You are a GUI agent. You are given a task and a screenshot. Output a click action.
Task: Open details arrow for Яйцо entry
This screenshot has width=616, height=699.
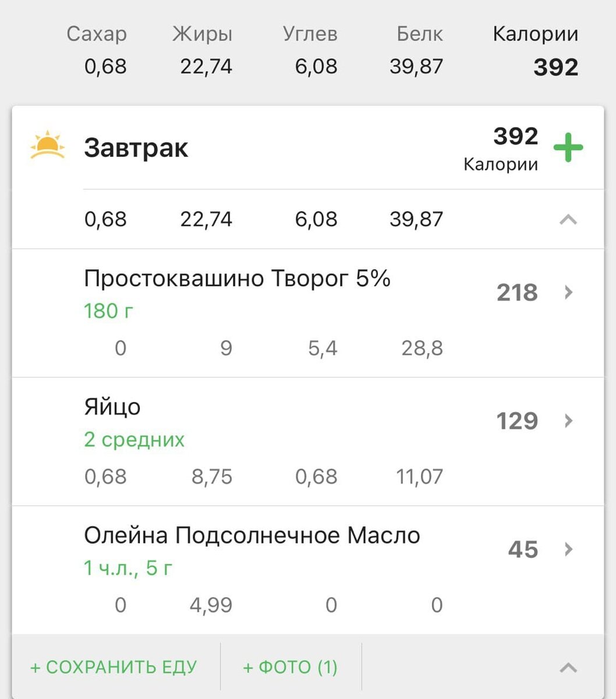coord(569,421)
